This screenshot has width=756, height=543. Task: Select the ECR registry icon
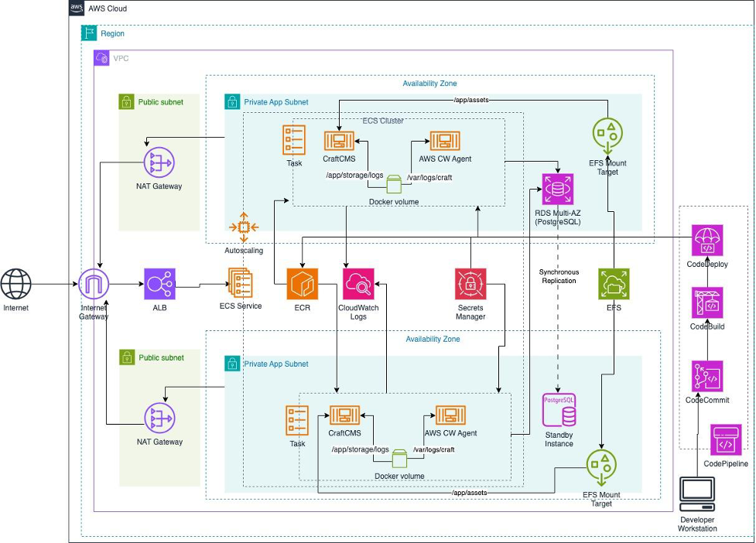302,285
